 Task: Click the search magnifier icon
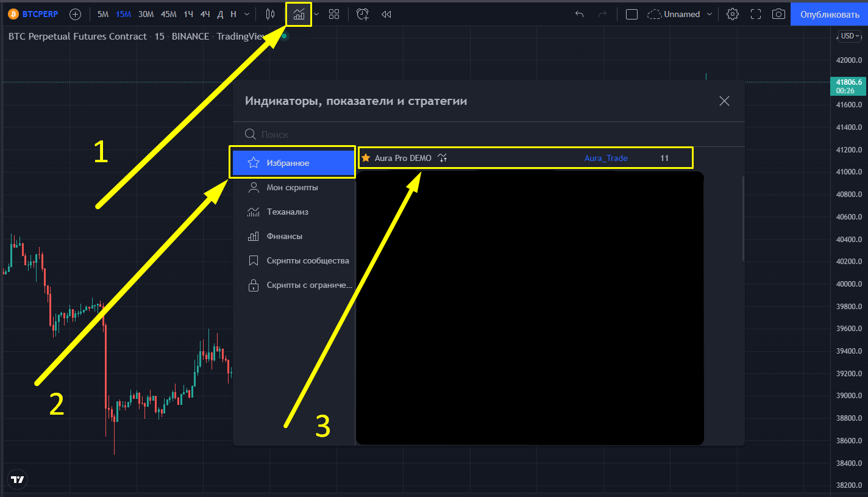(250, 134)
